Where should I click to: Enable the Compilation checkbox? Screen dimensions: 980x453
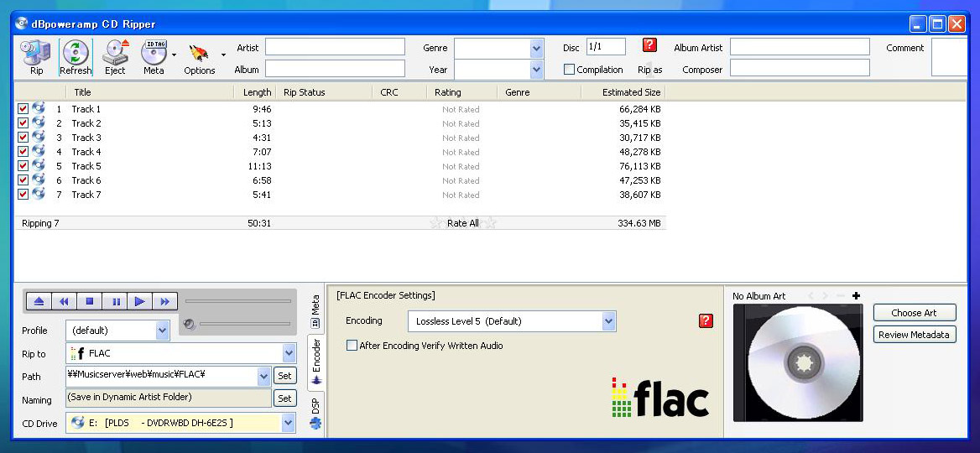pos(569,70)
